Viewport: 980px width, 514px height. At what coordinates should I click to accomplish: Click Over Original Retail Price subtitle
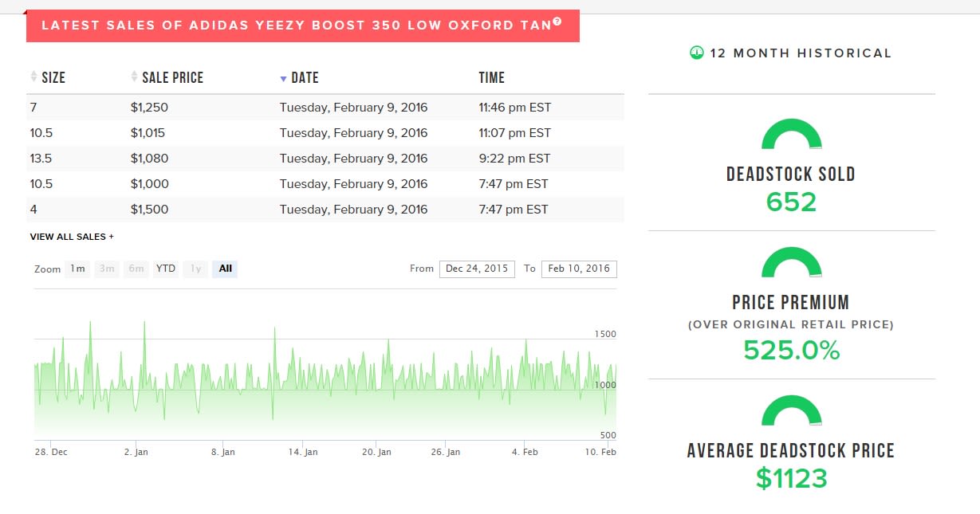[x=791, y=325]
